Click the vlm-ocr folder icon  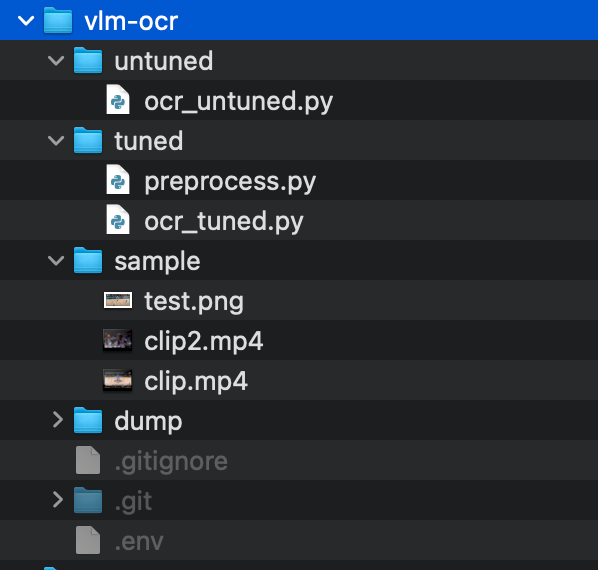58,20
